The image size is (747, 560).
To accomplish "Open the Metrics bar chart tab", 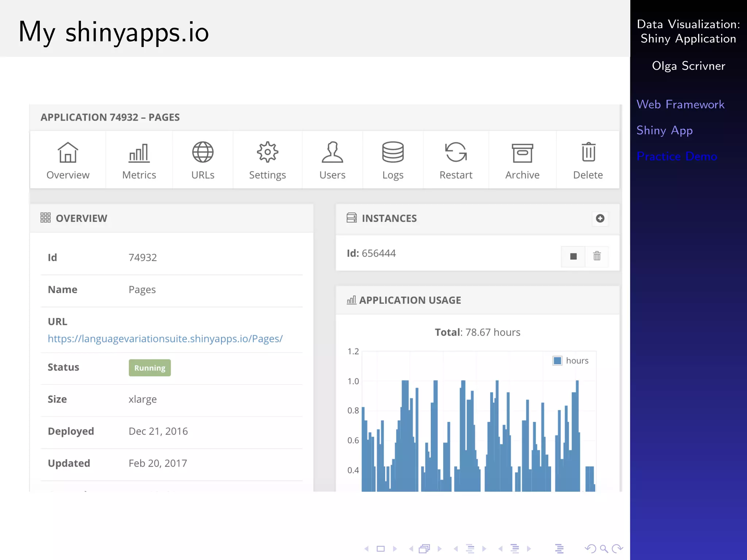I will (139, 160).
